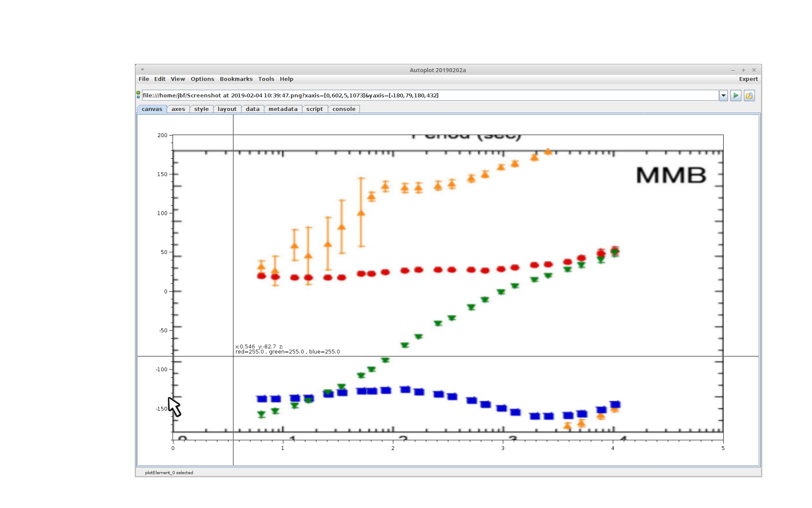812x508 pixels.
Task: Click the Autoplot 20190202a title bar
Action: (x=438, y=70)
